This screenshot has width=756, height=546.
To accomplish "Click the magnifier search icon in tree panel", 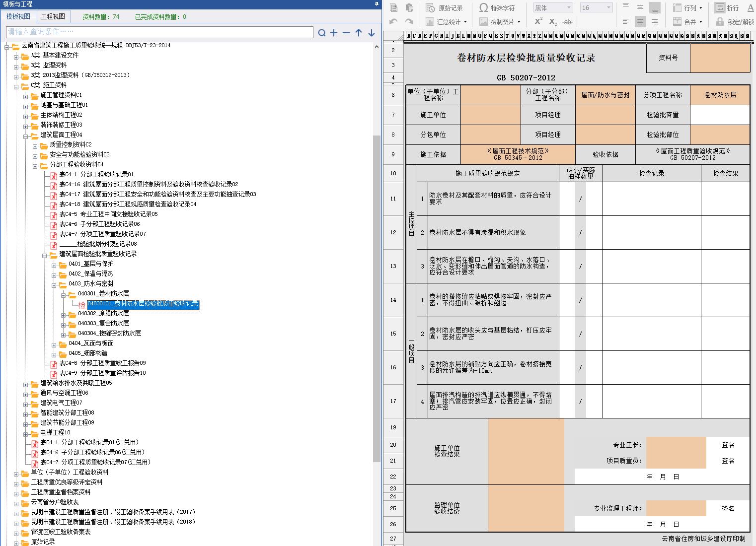I will (322, 33).
